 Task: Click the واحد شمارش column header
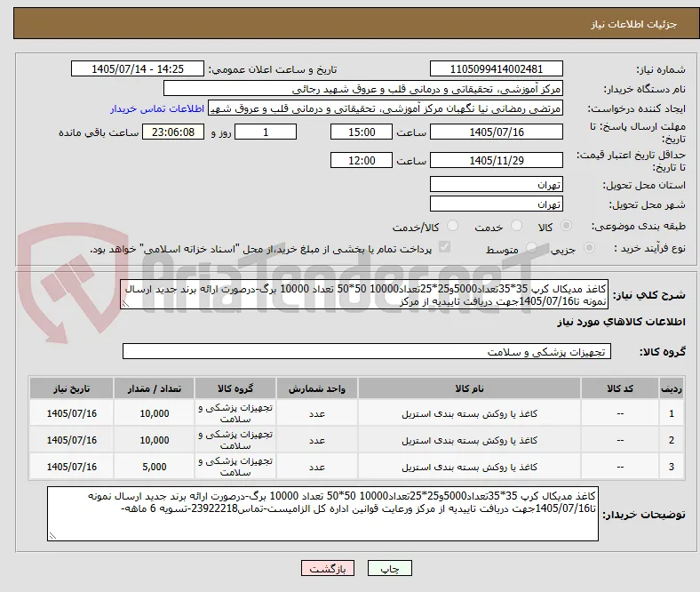click(317, 388)
